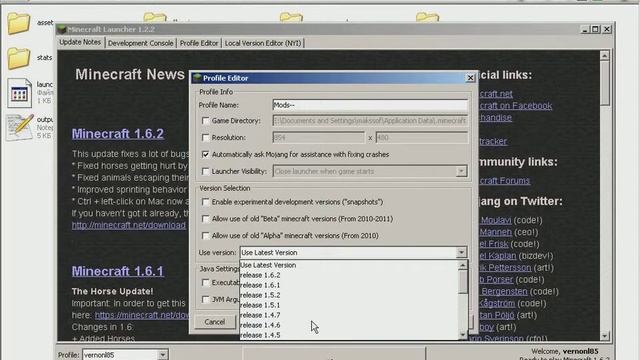The width and height of the screenshot is (640, 360).
Task: Select release 1.5.2 from version list
Action: (349, 295)
